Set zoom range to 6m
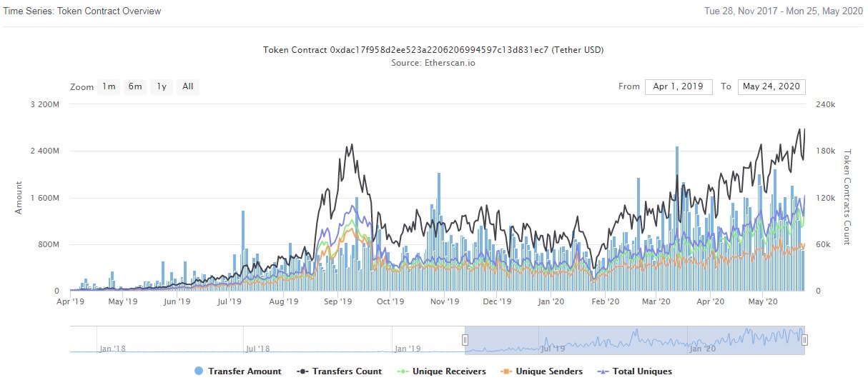The image size is (868, 390). coord(135,86)
